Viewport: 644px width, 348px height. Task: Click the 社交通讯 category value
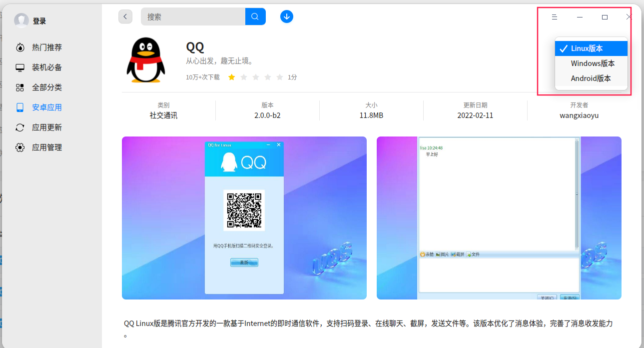tap(163, 115)
